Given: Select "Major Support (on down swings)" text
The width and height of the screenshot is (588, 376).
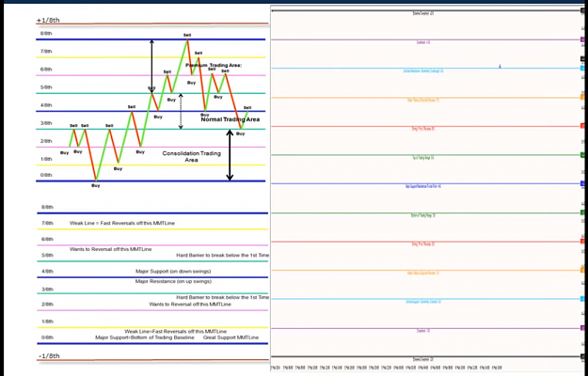Looking at the screenshot, I should (173, 271).
